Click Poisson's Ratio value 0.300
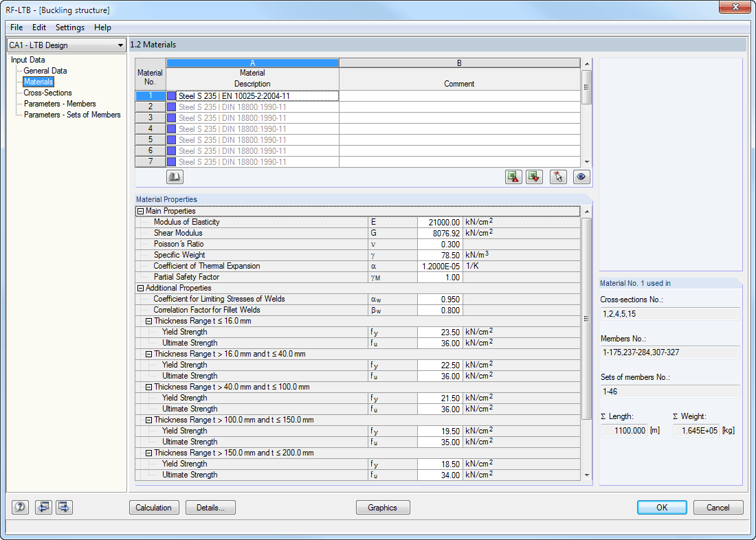756x540 pixels. coord(440,245)
